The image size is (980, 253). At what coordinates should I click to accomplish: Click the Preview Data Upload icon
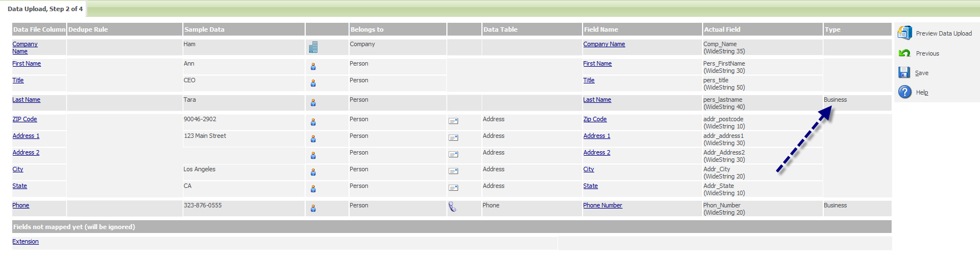904,33
